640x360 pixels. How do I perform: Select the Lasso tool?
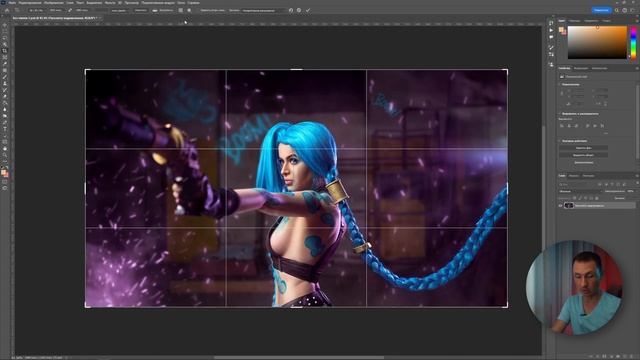click(4, 38)
